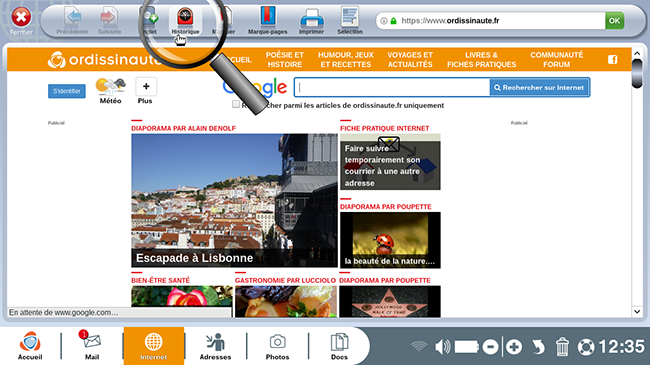Tick the ordissinaute.fr articles only checkbox
Image resolution: width=650 pixels, height=365 pixels.
coord(236,104)
